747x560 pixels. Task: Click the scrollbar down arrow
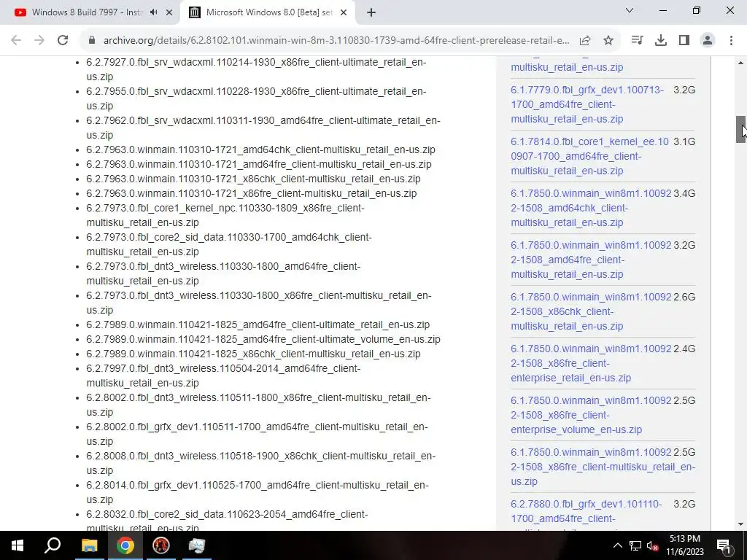(x=741, y=524)
